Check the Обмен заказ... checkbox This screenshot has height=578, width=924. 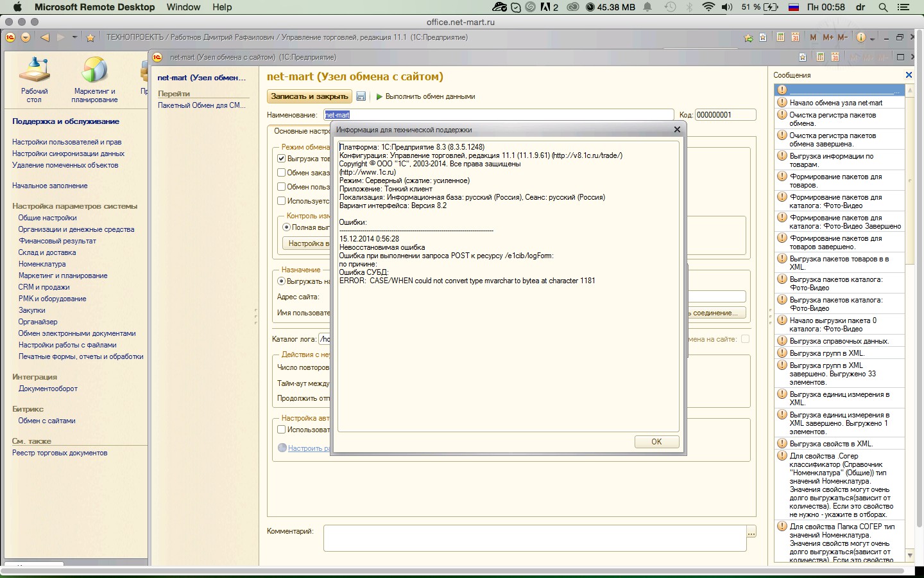pyautogui.click(x=281, y=173)
